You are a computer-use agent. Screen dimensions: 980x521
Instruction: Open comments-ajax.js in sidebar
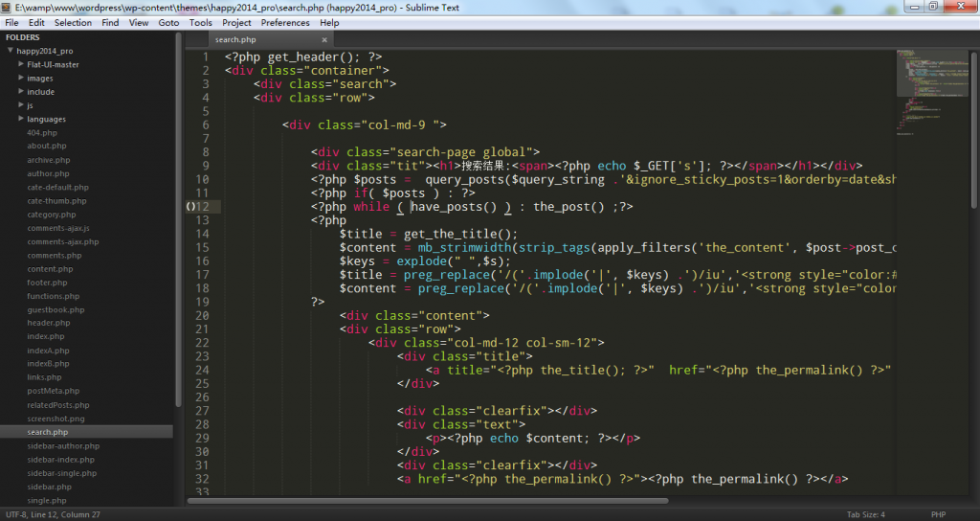58,228
